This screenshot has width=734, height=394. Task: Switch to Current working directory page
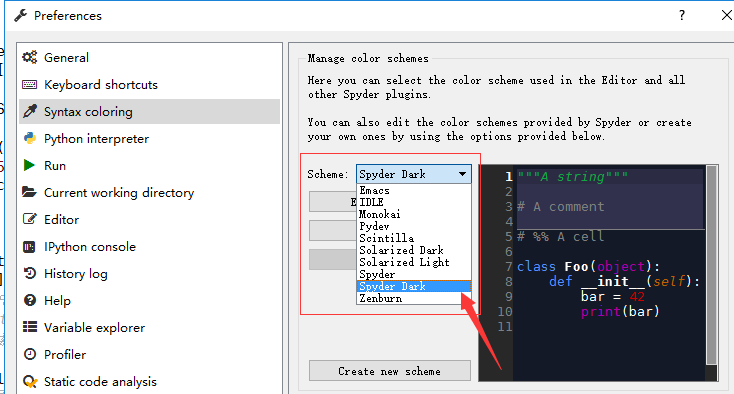[x=149, y=192]
